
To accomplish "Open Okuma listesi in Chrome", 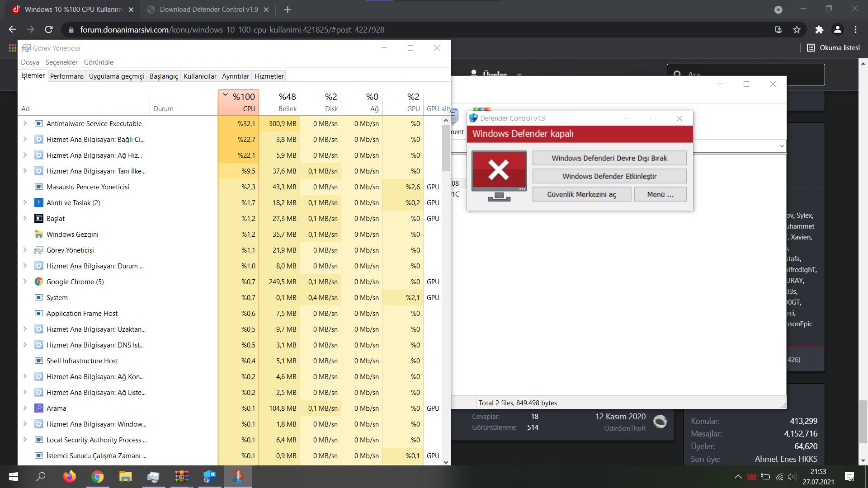I will [834, 47].
